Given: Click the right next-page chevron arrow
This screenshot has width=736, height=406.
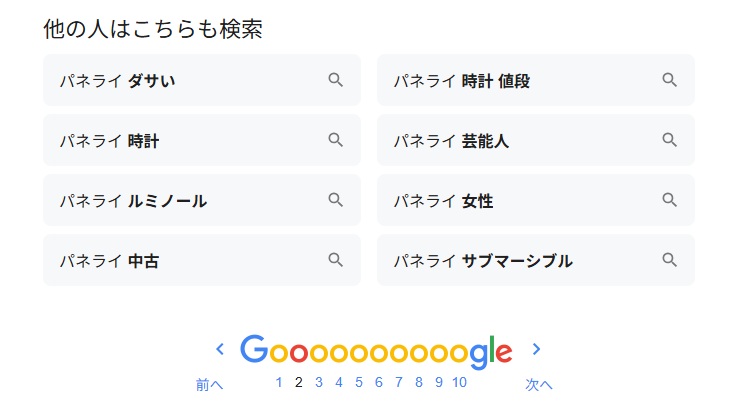Looking at the screenshot, I should pos(536,349).
